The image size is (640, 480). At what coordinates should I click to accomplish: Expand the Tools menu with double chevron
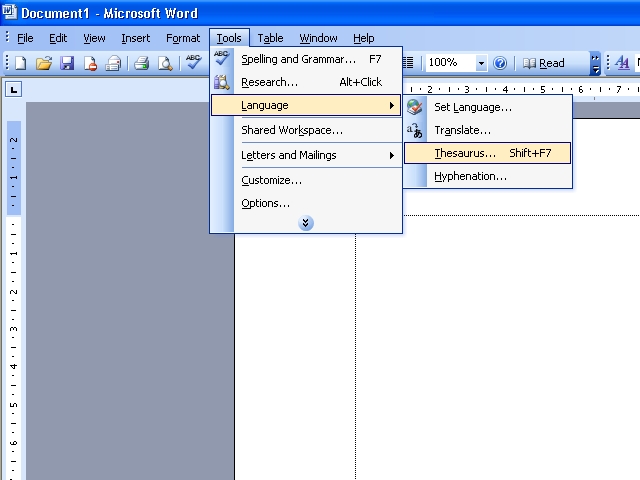coord(306,223)
